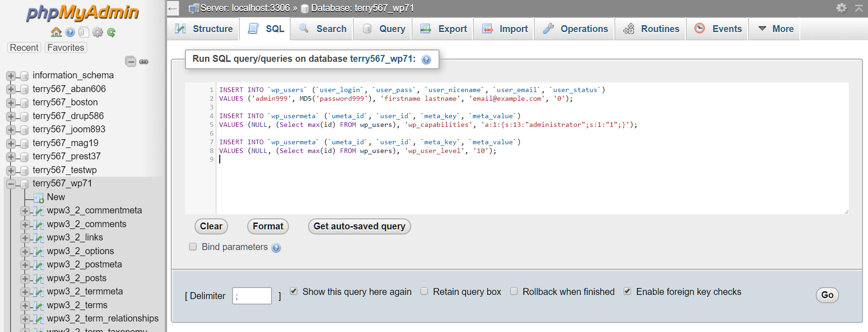Expand the terry567_prest37 database node

(x=11, y=157)
